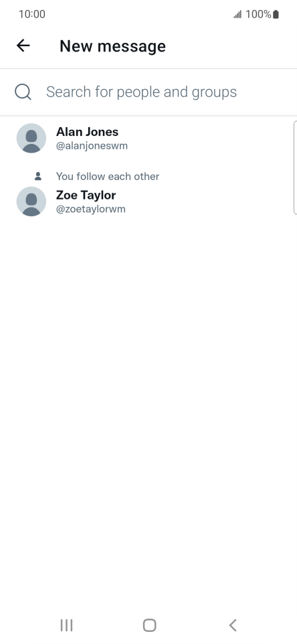Choose the Zoe Taylor contact name
Image resolution: width=297 pixels, height=644 pixels.
tap(86, 195)
